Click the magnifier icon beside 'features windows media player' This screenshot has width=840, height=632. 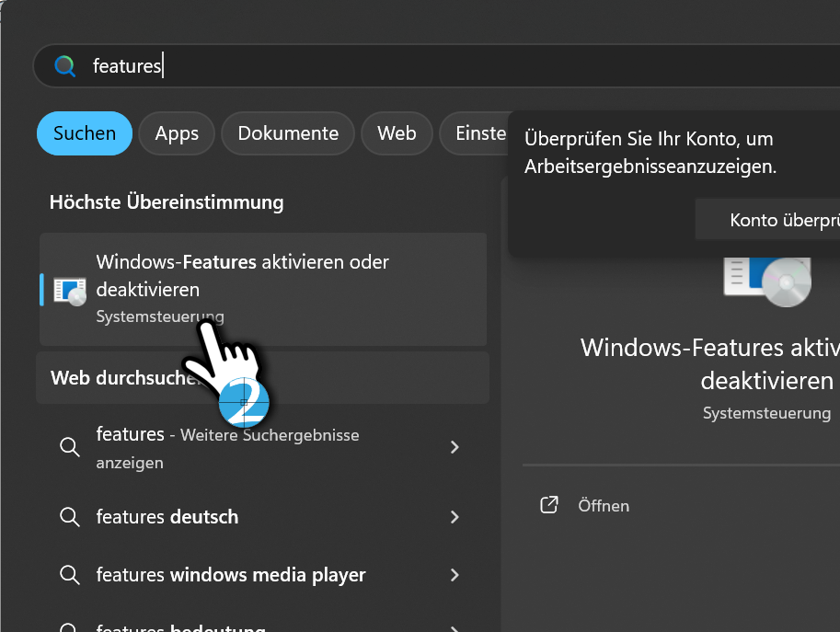click(70, 575)
